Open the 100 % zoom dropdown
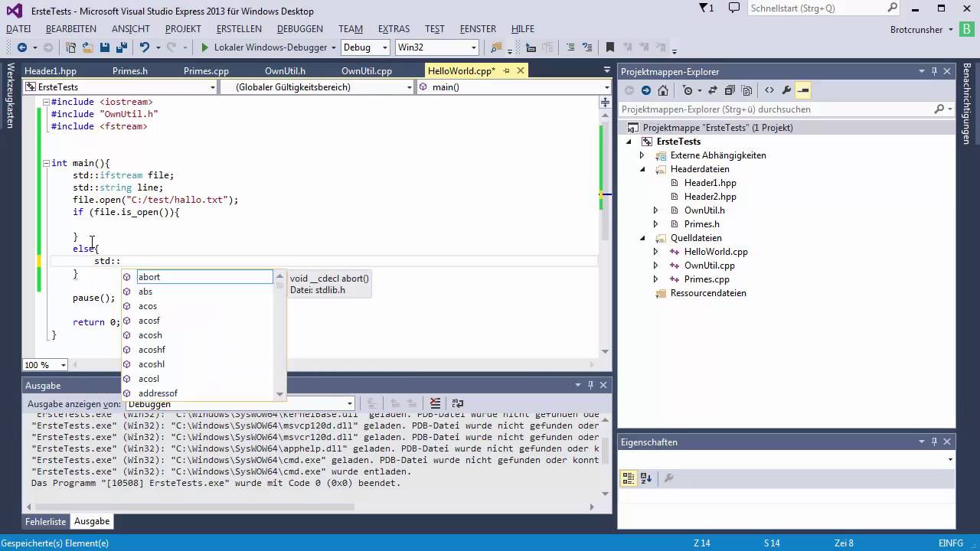Image resolution: width=980 pixels, height=551 pixels. tap(45, 365)
